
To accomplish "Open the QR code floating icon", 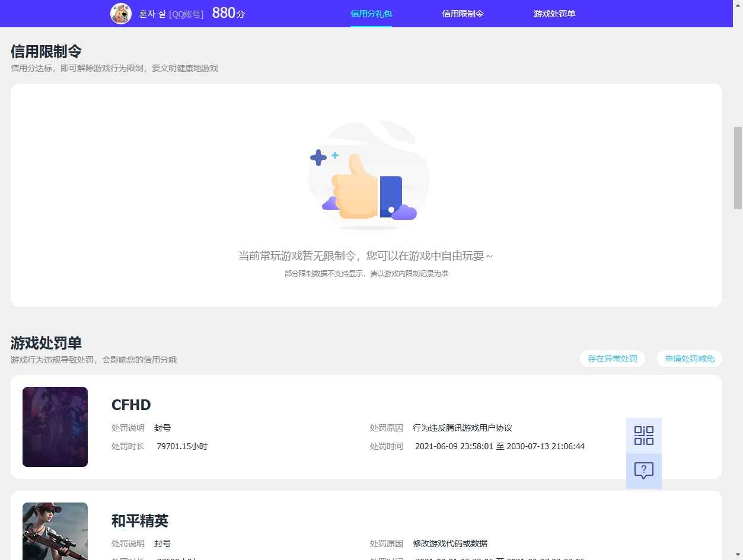I will (644, 436).
